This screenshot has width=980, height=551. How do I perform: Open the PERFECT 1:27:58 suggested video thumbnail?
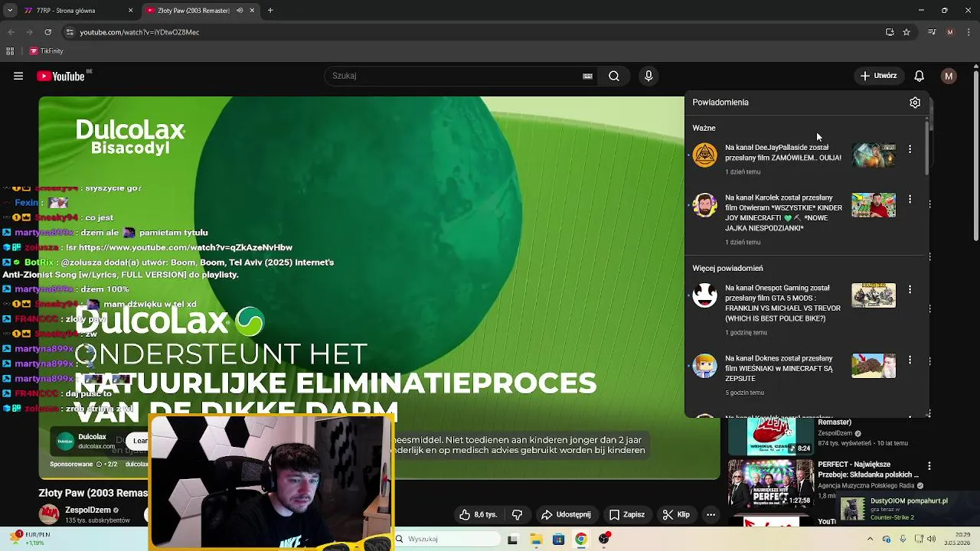pos(770,482)
